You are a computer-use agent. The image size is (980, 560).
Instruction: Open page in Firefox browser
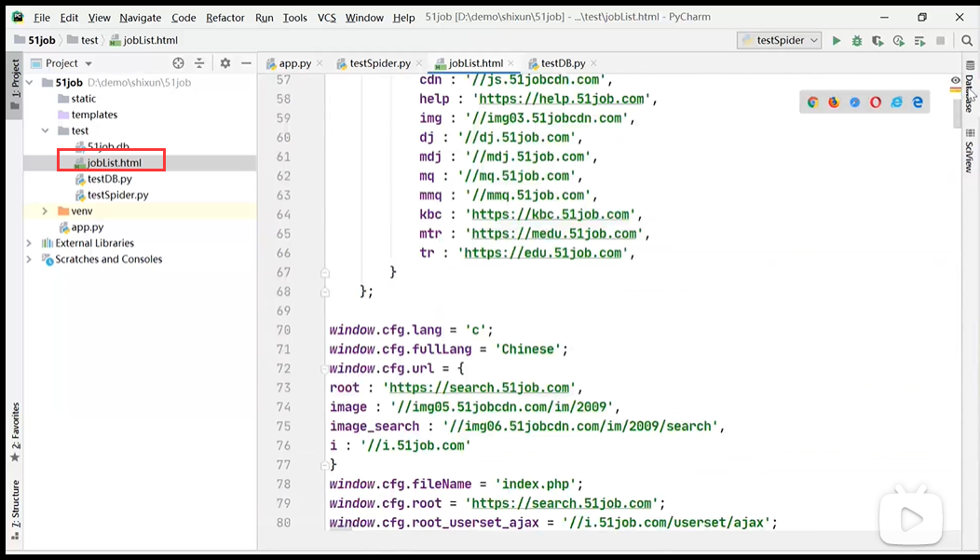834,102
